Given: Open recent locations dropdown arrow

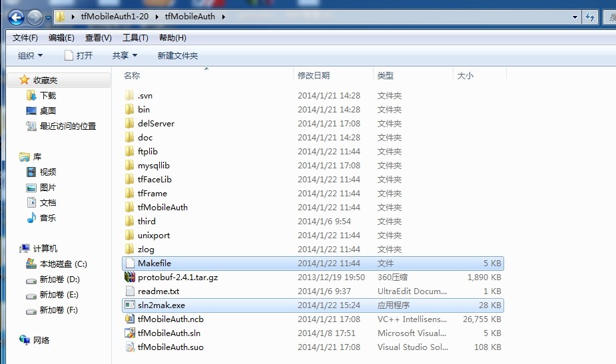Looking at the screenshot, I should [48, 18].
